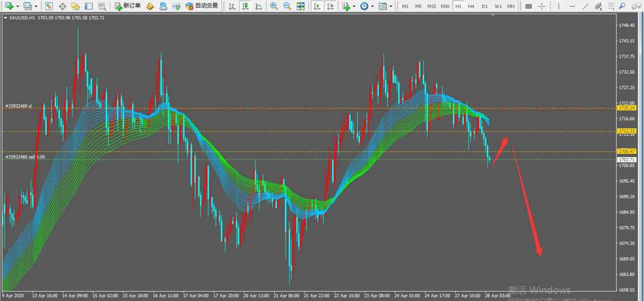Expand the Templates dropdown arrow
644x301 pixels.
390,7
